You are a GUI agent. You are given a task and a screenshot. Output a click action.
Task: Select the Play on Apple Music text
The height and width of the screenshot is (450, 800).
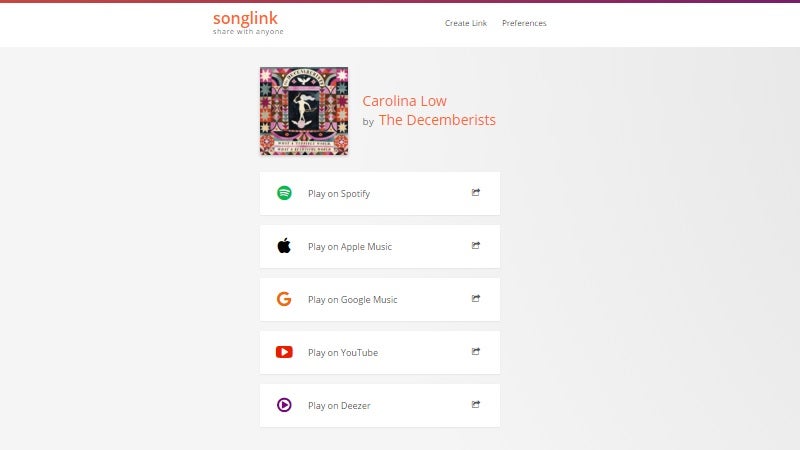[x=350, y=247]
